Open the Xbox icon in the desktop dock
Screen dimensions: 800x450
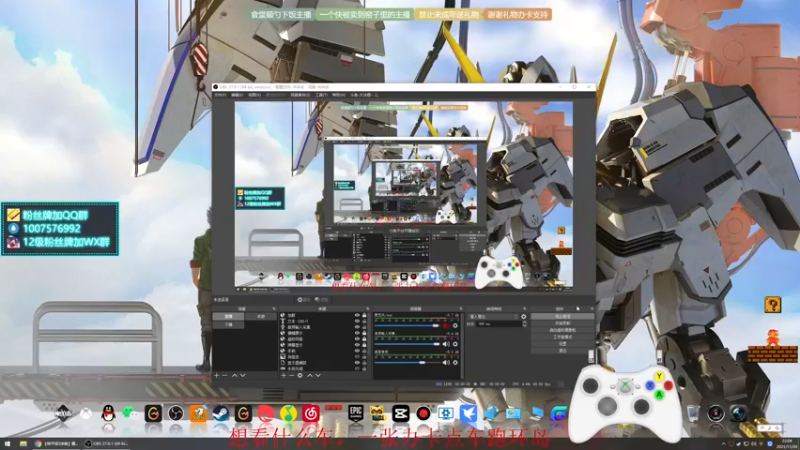point(86,413)
